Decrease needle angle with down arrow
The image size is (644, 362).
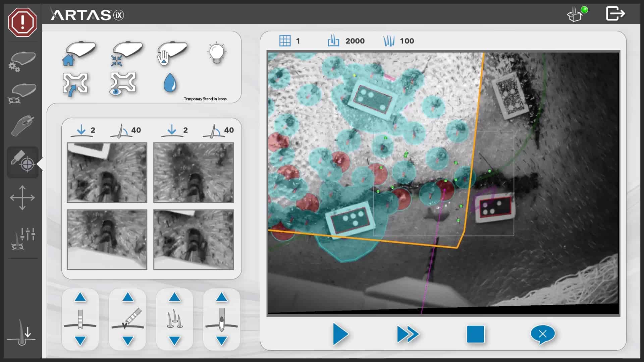(x=127, y=341)
